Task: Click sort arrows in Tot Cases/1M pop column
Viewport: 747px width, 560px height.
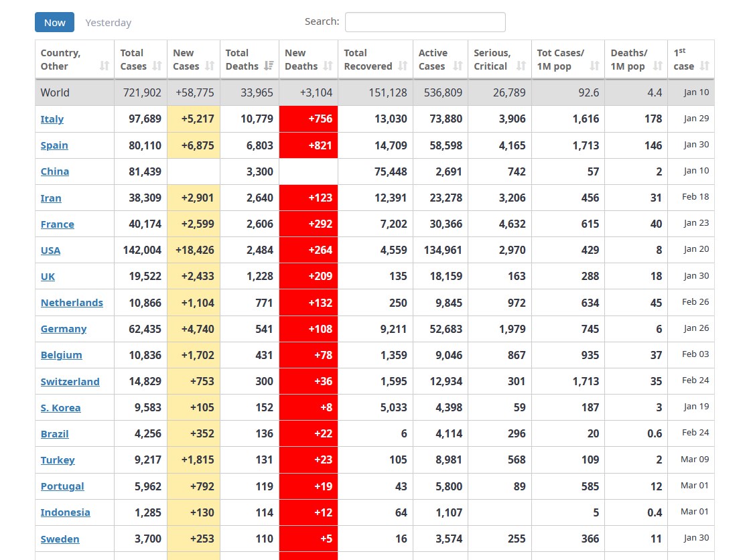Action: coord(594,66)
